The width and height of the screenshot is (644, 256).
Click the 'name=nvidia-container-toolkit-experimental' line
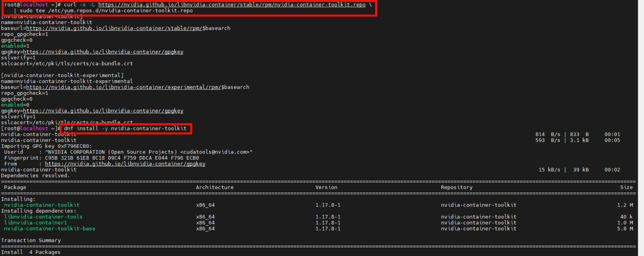pyautogui.click(x=67, y=81)
